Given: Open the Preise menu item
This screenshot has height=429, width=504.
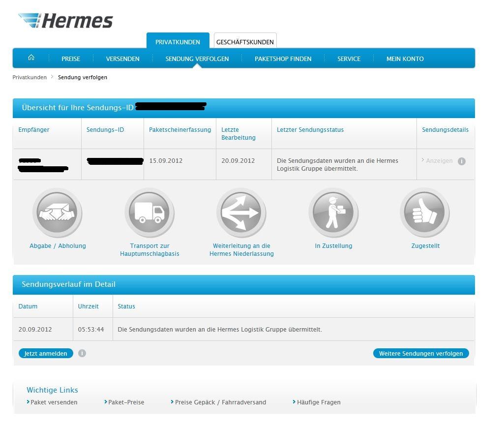Looking at the screenshot, I should [71, 59].
